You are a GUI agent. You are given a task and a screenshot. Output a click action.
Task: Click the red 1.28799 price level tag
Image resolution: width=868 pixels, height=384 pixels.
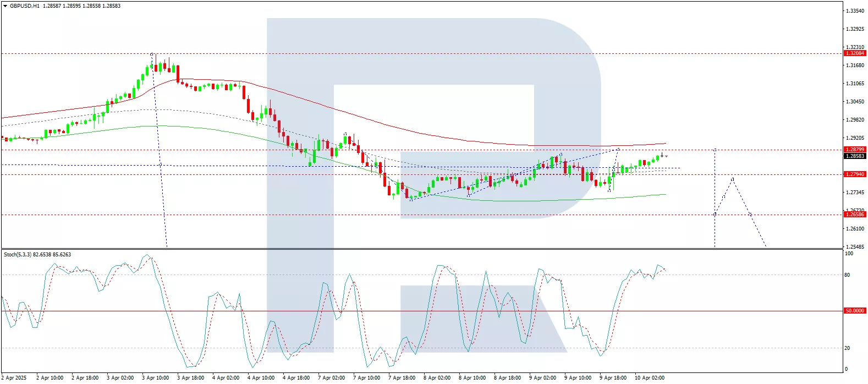pos(855,150)
